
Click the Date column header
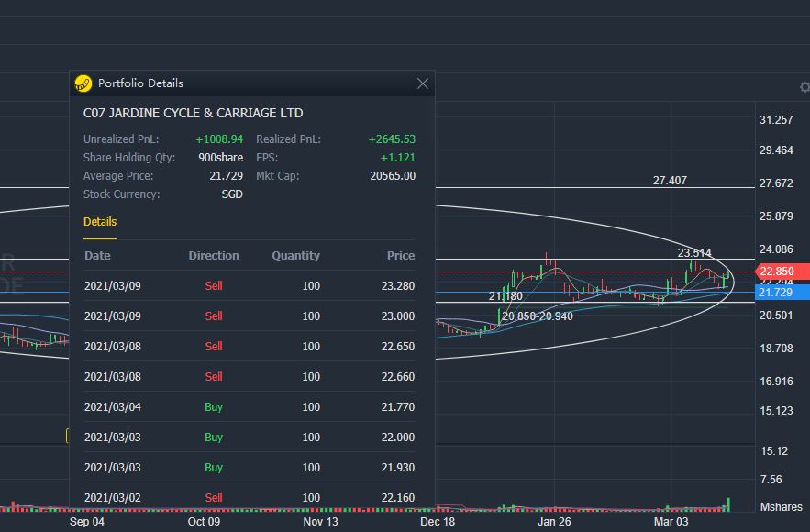97,256
